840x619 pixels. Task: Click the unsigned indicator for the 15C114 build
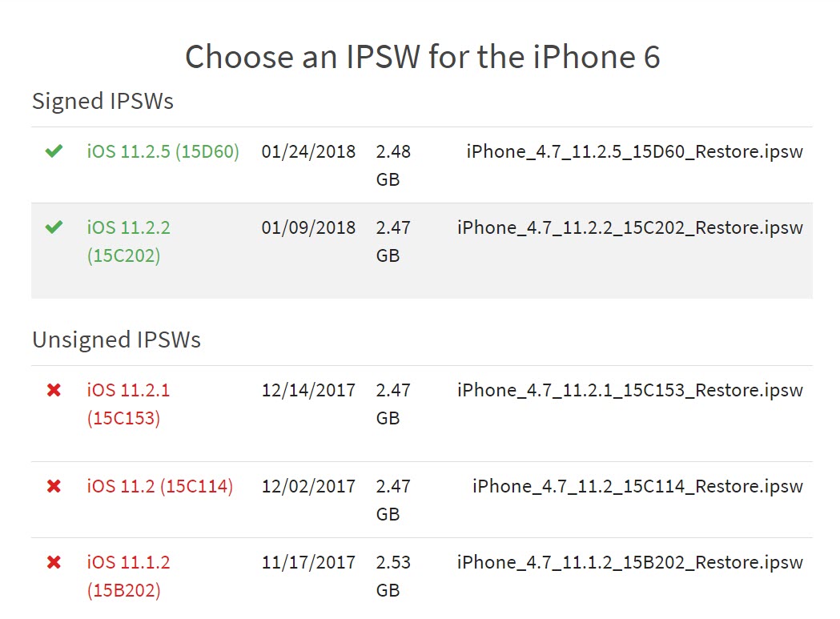pos(54,486)
